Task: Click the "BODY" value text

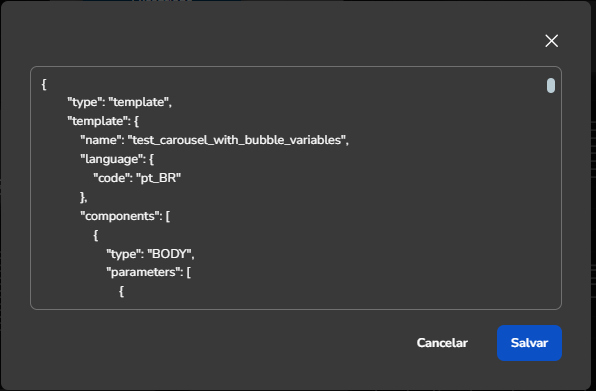Action: 169,253
